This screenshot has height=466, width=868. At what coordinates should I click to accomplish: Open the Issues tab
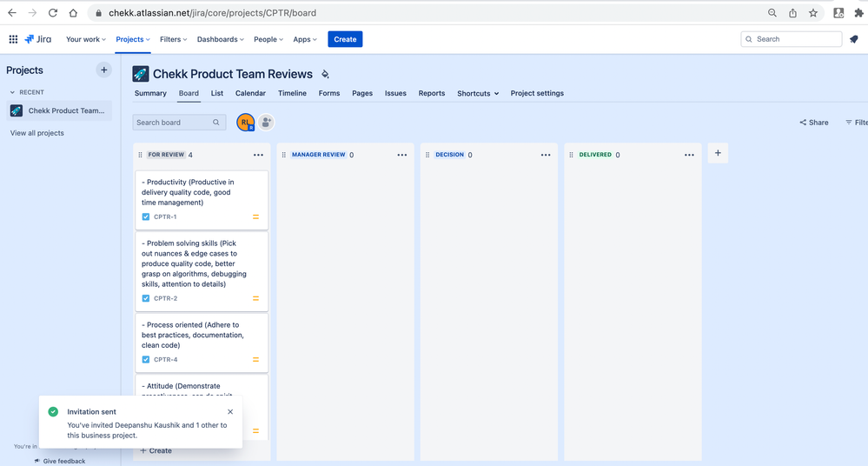396,94
